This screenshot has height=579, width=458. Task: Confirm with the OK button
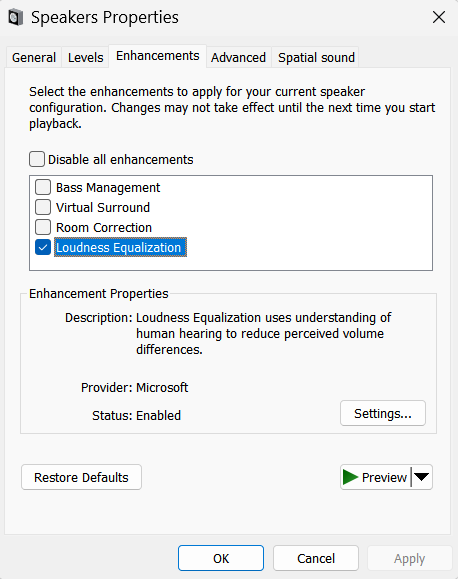point(221,558)
